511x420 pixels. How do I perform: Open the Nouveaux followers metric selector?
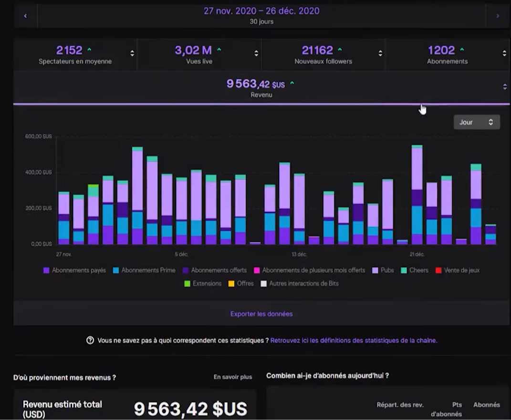click(380, 53)
